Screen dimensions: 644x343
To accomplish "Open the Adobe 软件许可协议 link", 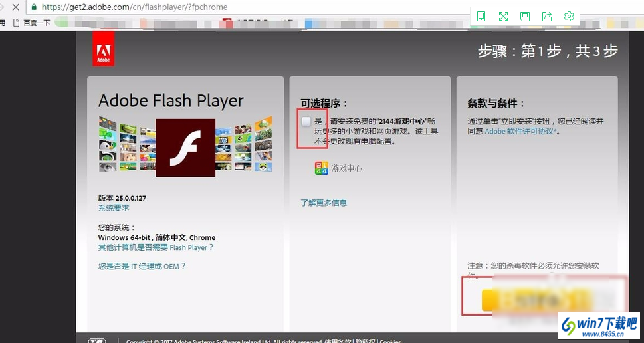I will pos(521,132).
